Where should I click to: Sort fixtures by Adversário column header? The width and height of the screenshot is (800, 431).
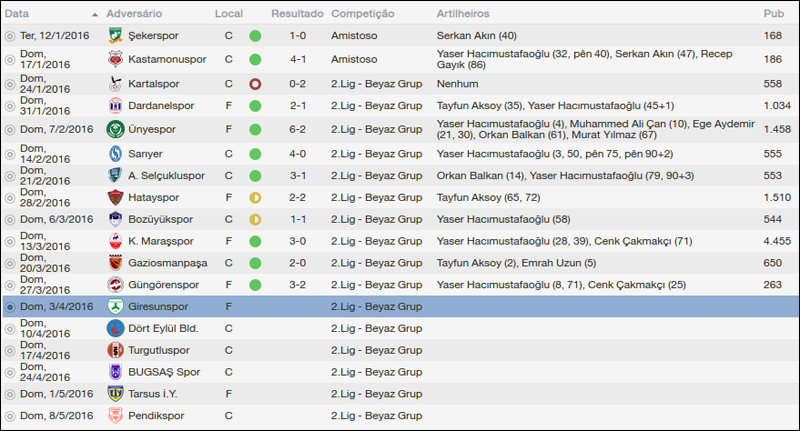click(137, 15)
